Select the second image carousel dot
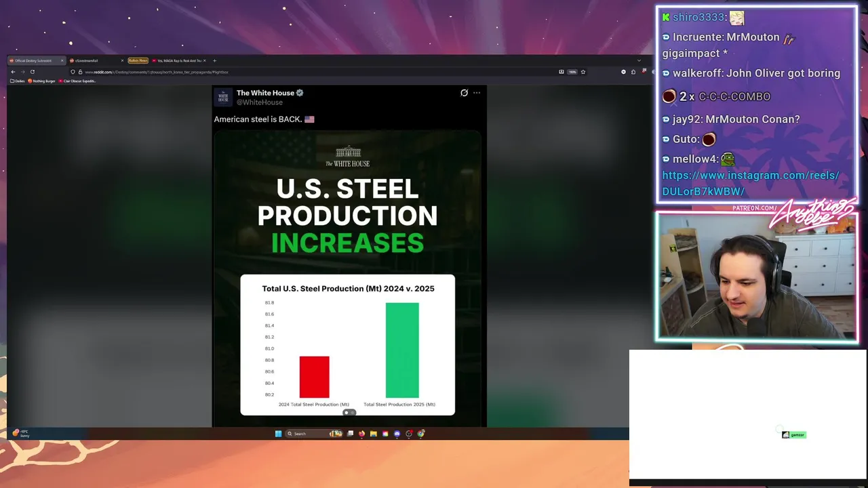 (x=352, y=412)
